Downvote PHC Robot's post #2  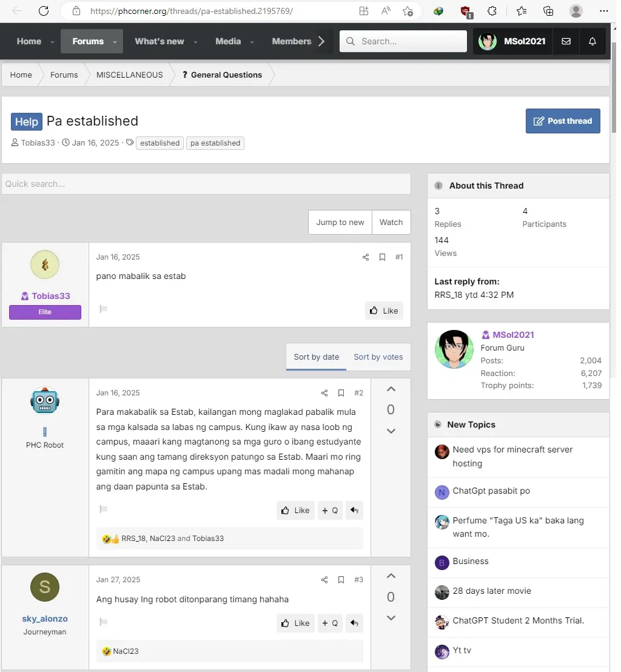point(391,431)
